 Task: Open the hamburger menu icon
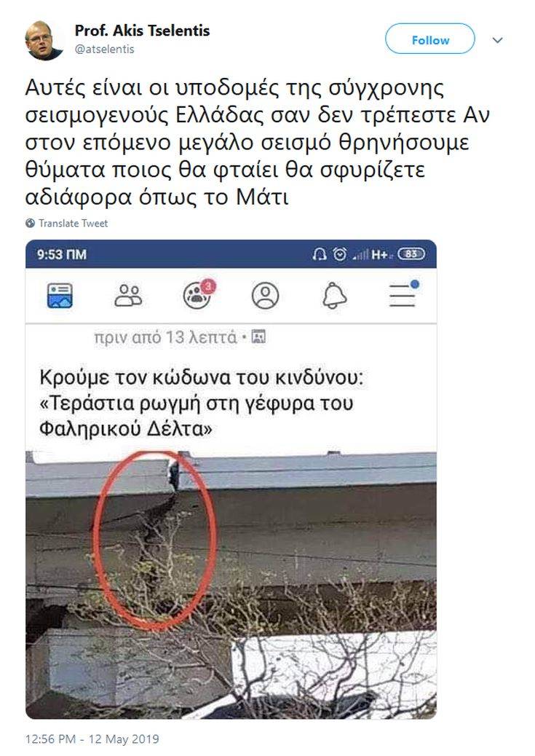[403, 294]
